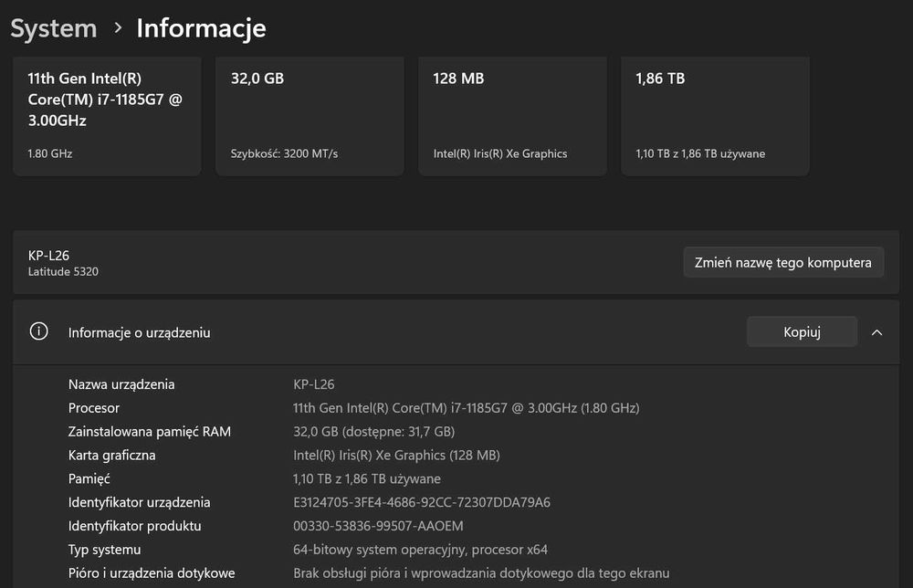Click the processor value 11th Gen Intel Core
This screenshot has width=913, height=588.
[x=466, y=408]
